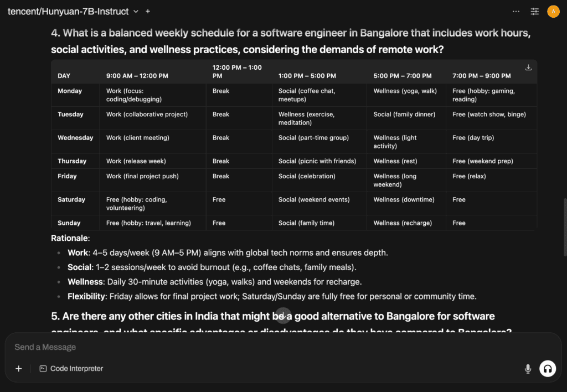Click the scroll-to-bottom arrow button
The height and width of the screenshot is (392, 567).
point(283,316)
